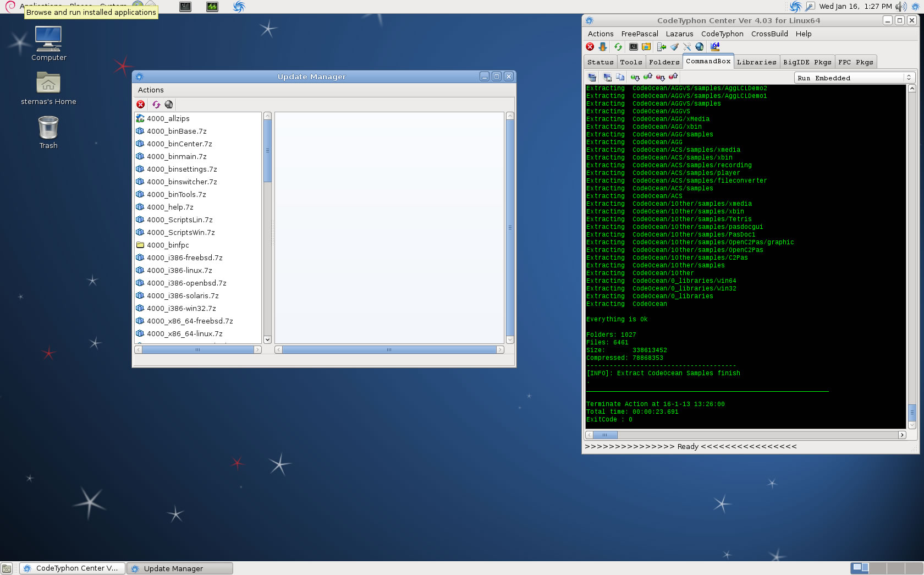Open the CrossBuild menu

click(769, 34)
